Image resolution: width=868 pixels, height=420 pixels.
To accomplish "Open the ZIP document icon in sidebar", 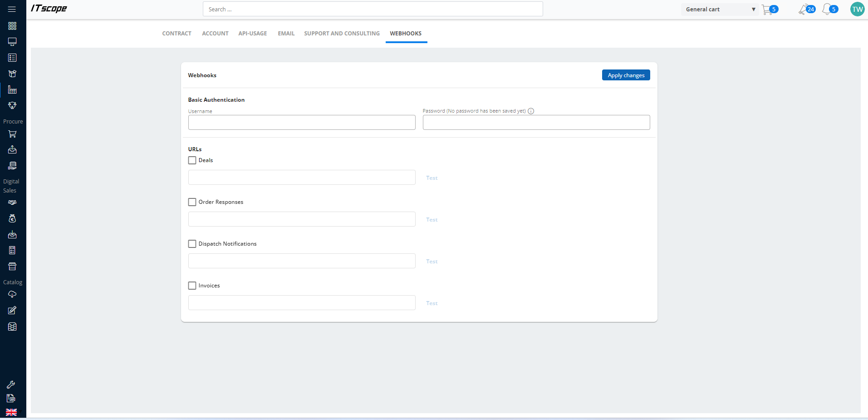I will coord(11,398).
